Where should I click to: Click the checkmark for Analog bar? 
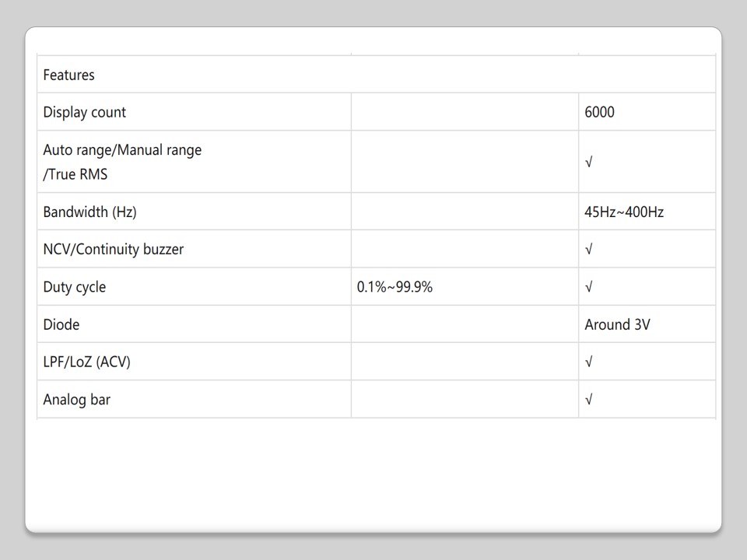pos(589,400)
